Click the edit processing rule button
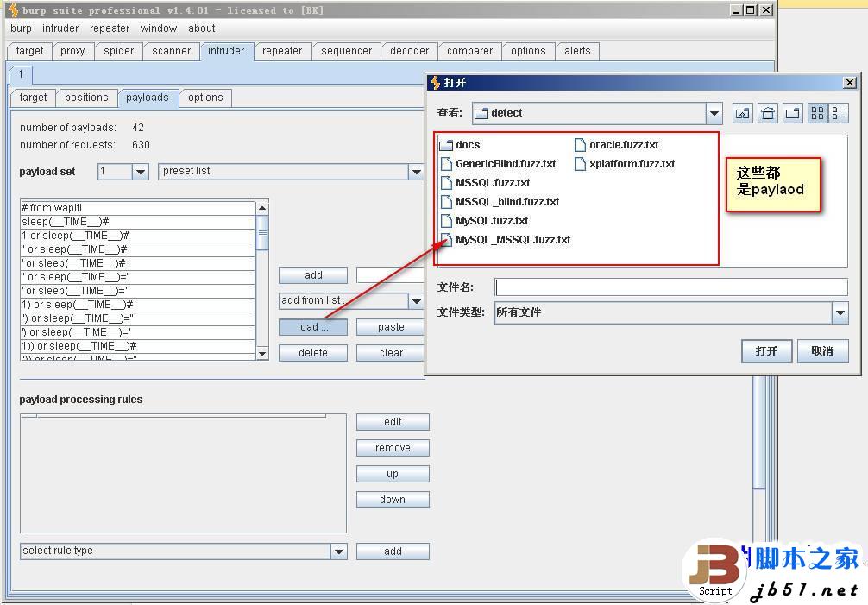 (x=393, y=422)
